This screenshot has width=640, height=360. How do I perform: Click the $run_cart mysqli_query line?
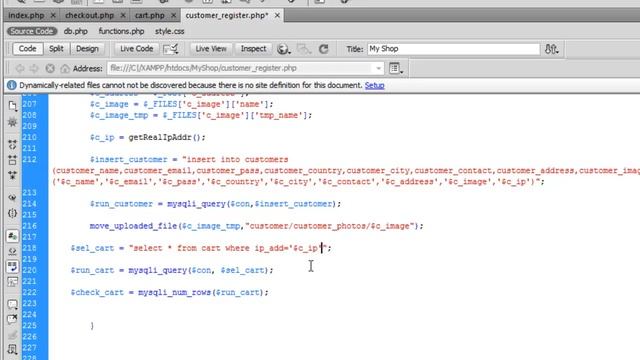click(172, 270)
